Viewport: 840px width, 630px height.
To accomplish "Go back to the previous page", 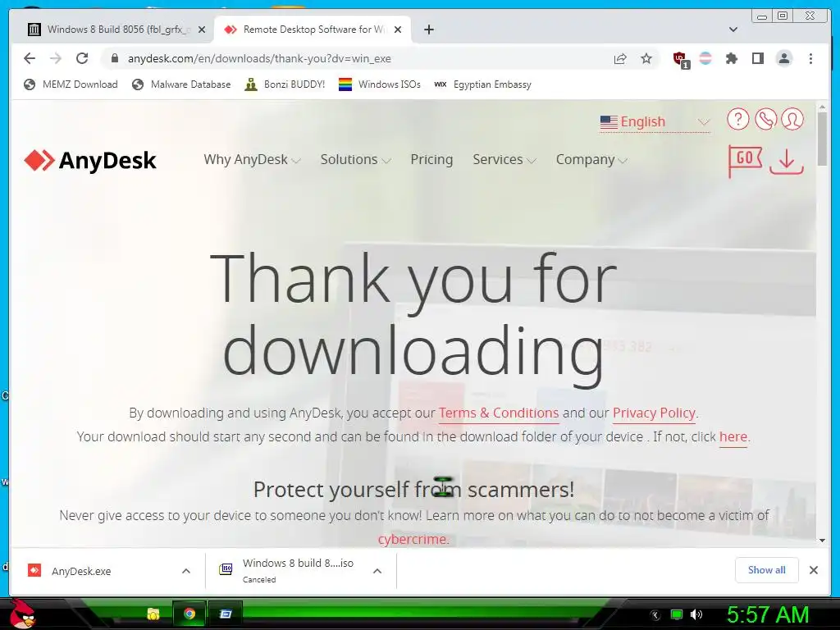I will point(30,58).
